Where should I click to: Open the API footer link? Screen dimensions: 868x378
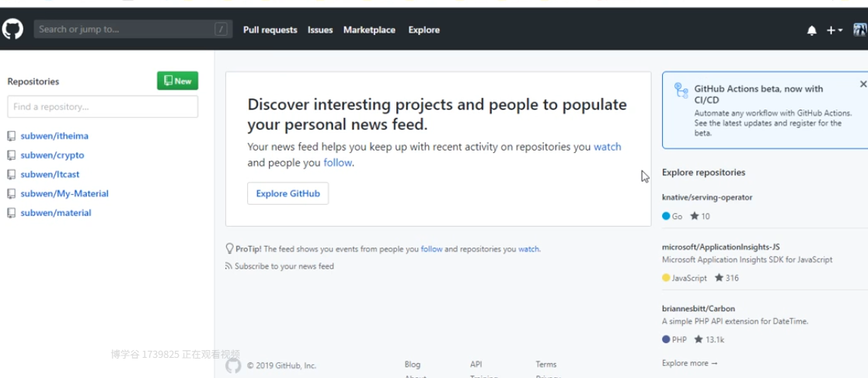click(476, 365)
